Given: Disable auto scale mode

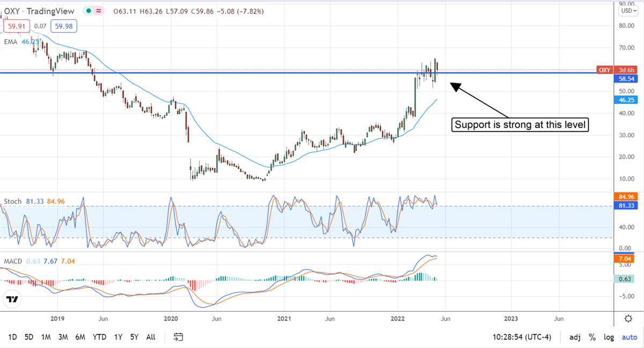Looking at the screenshot, I should point(629,337).
